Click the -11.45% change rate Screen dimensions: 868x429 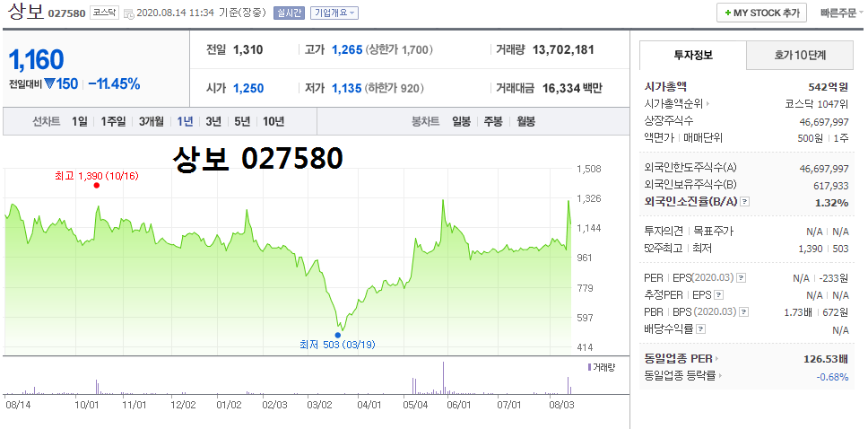[114, 84]
